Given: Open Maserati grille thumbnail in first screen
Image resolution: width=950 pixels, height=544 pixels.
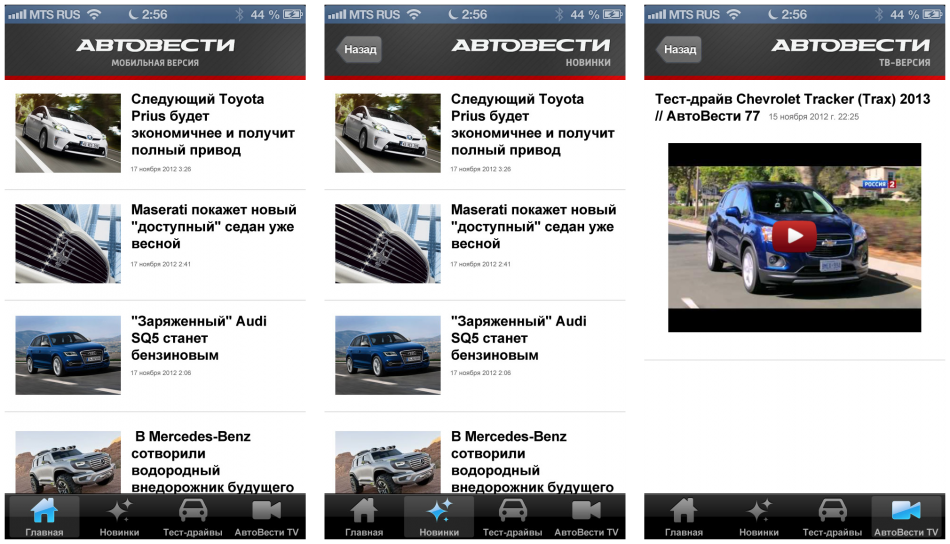Looking at the screenshot, I should pyautogui.click(x=68, y=244).
